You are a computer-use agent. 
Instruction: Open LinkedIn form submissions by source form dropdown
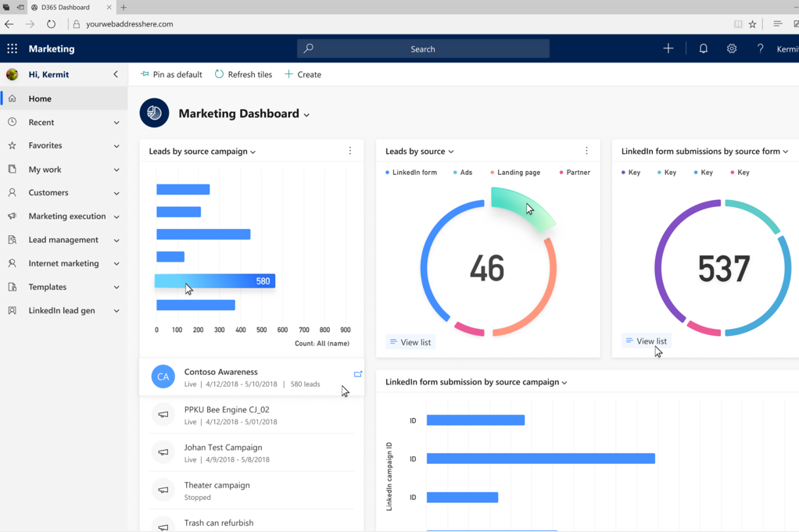click(786, 152)
